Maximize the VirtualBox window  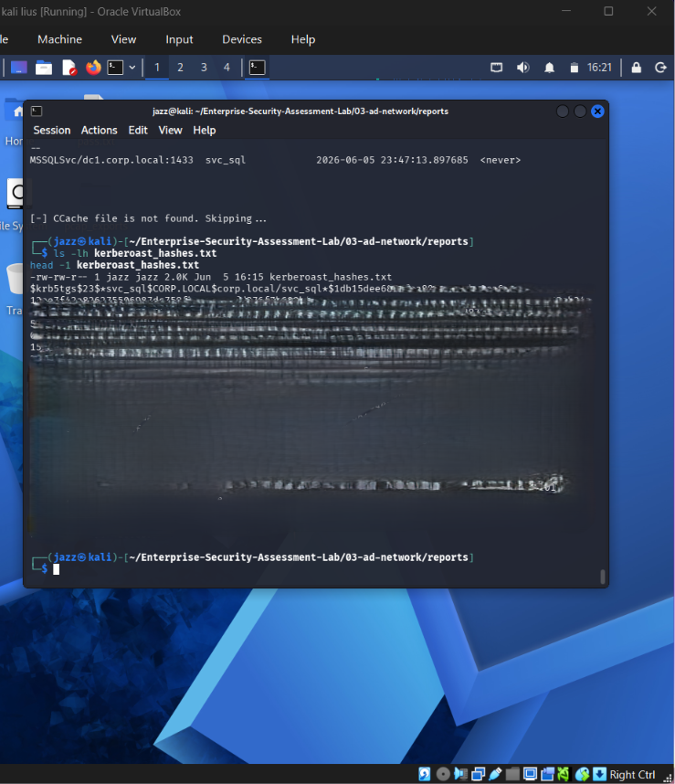pos(608,11)
